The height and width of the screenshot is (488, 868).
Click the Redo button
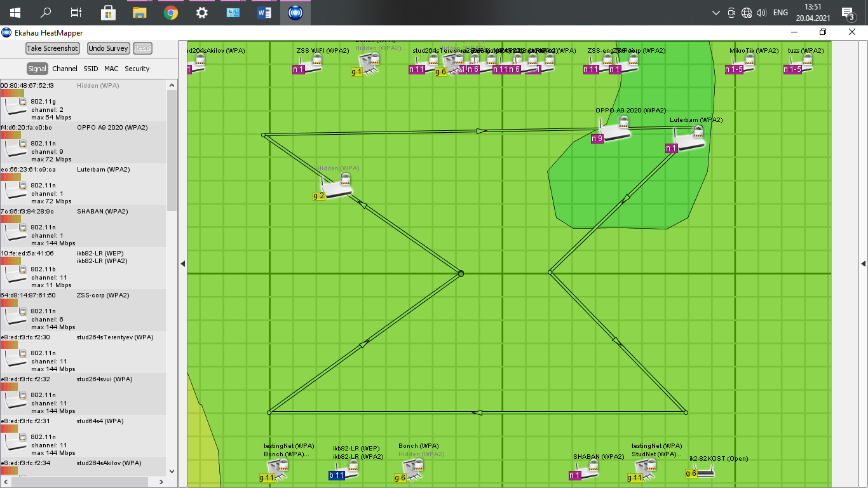tap(142, 48)
